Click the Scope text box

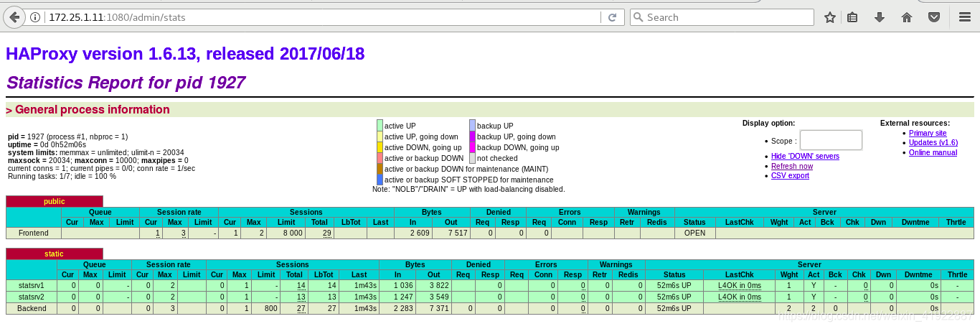(831, 140)
